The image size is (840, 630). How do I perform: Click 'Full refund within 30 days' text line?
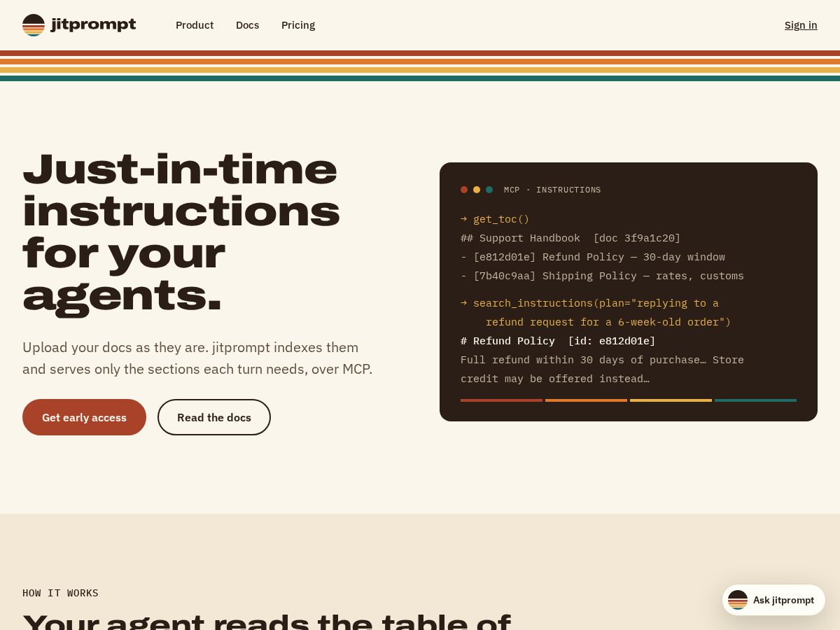point(602,360)
